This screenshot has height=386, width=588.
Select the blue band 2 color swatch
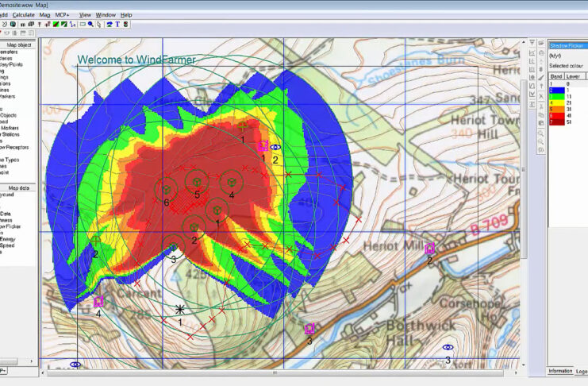(555, 88)
